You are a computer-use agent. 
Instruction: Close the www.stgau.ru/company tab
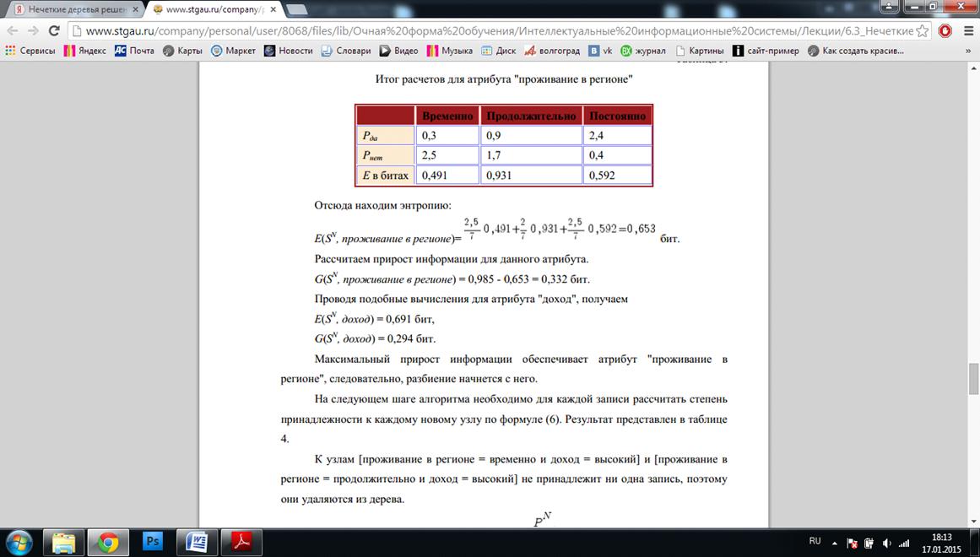coord(273,9)
